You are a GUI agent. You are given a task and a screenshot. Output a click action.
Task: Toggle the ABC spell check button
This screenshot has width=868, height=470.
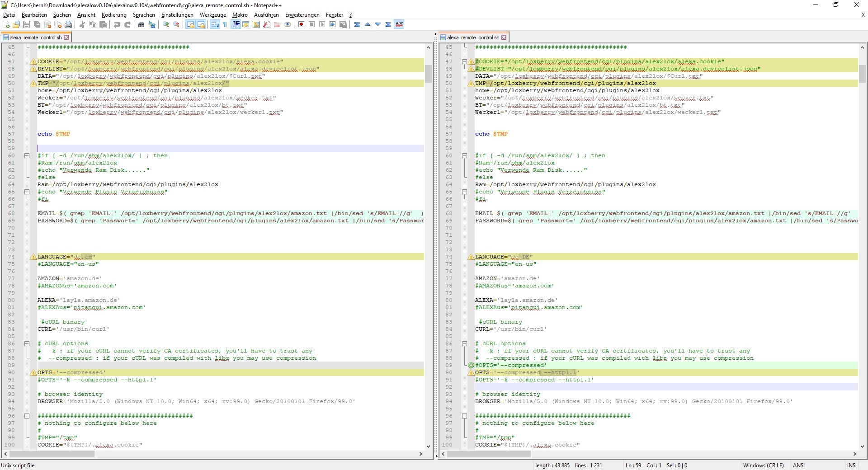399,24
